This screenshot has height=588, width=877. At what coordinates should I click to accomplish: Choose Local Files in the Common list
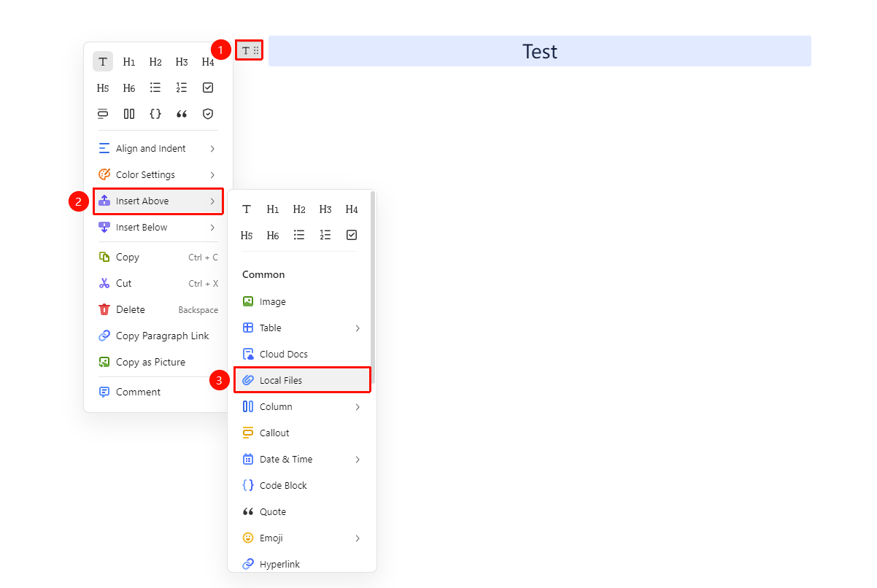(x=302, y=381)
